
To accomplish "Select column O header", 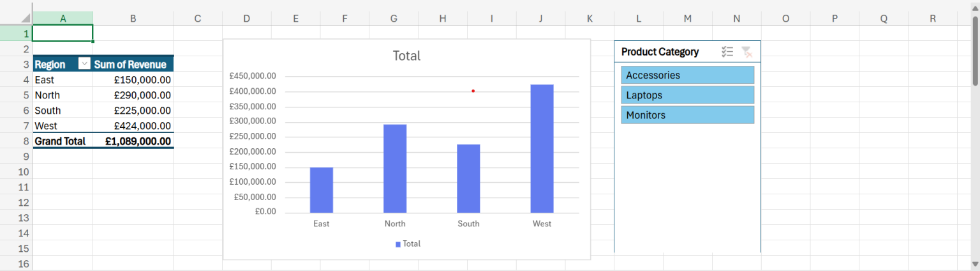I will pos(785,19).
